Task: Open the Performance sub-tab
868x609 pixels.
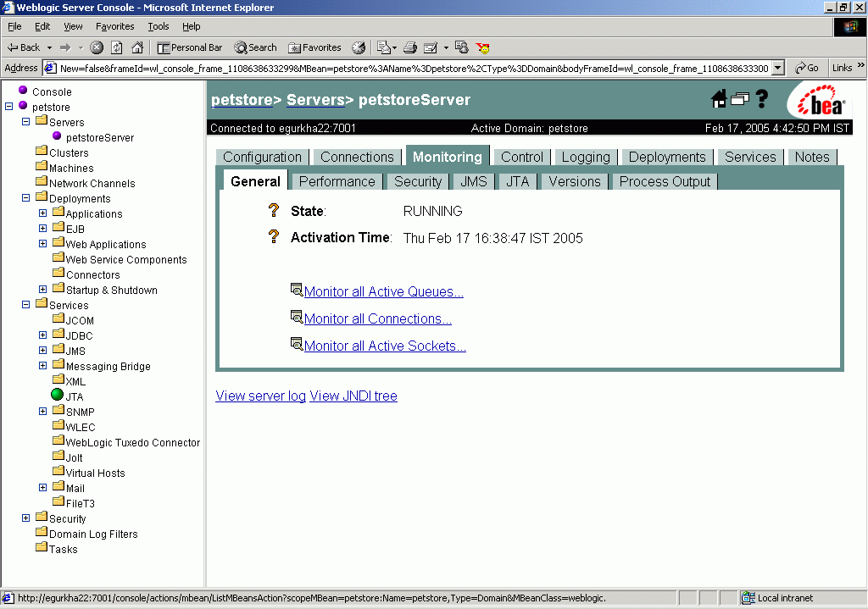Action: [337, 181]
